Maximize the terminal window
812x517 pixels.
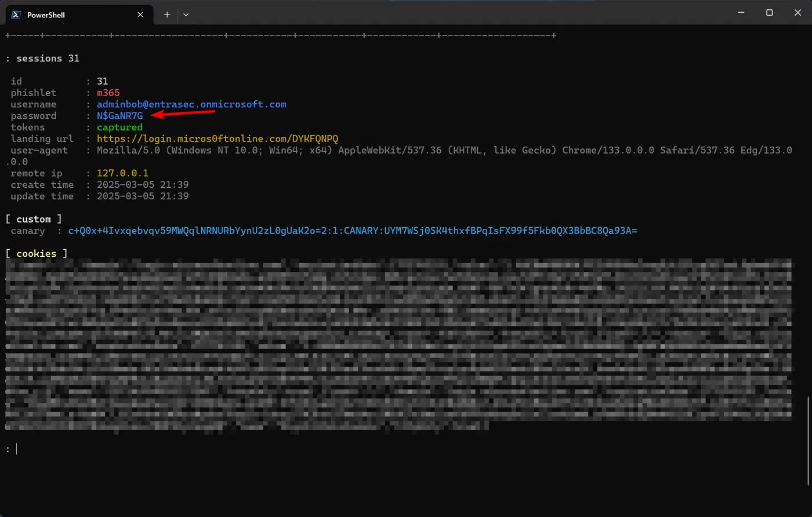[769, 13]
